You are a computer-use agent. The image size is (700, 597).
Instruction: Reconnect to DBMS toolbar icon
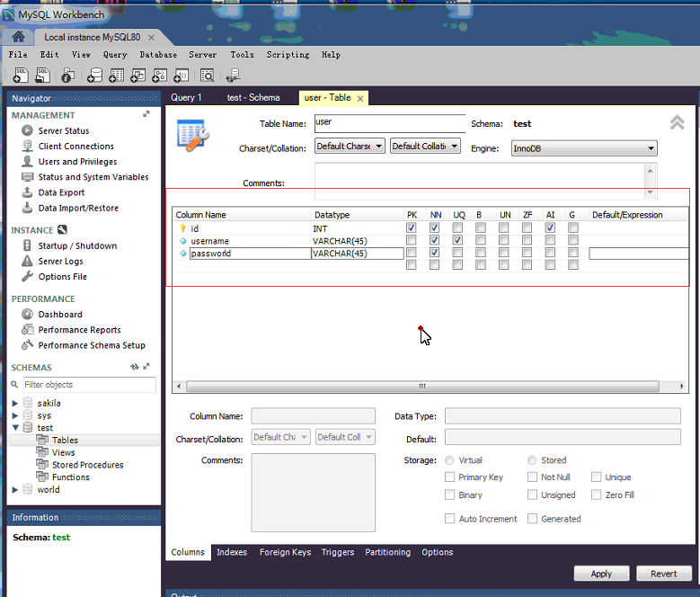(x=233, y=75)
